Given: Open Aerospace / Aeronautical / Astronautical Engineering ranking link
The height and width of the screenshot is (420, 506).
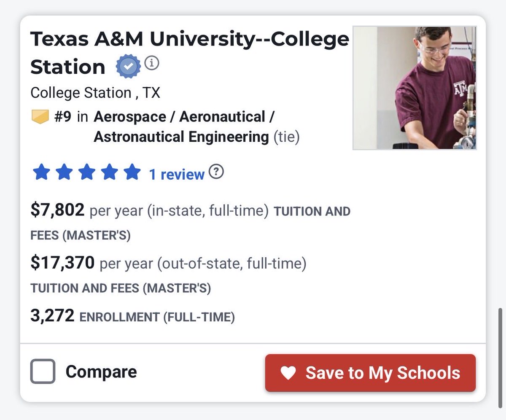Looking at the screenshot, I should click(x=184, y=127).
